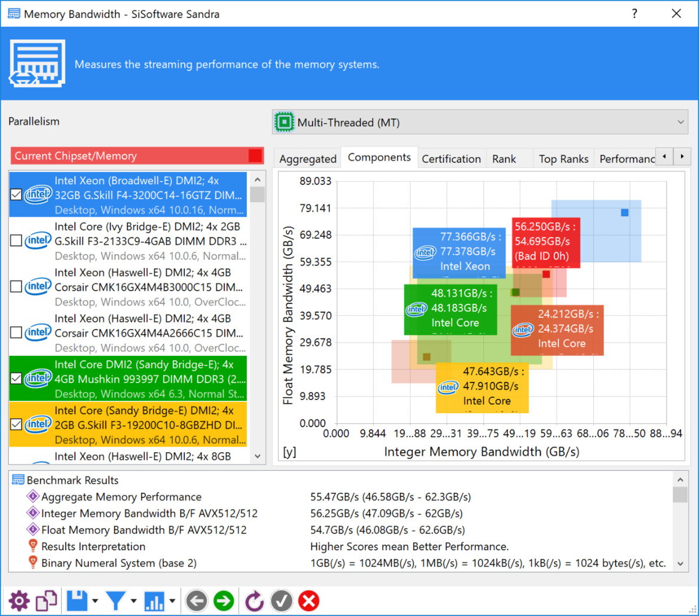
Task: Click the blue 77.366GB/s Intel Xeon label
Action: [x=459, y=253]
